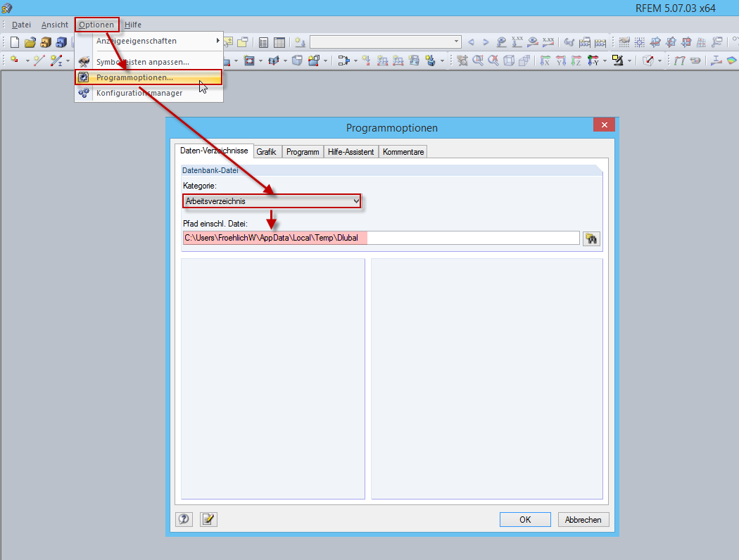Open the Optionen menu
The image size is (739, 560).
point(96,25)
